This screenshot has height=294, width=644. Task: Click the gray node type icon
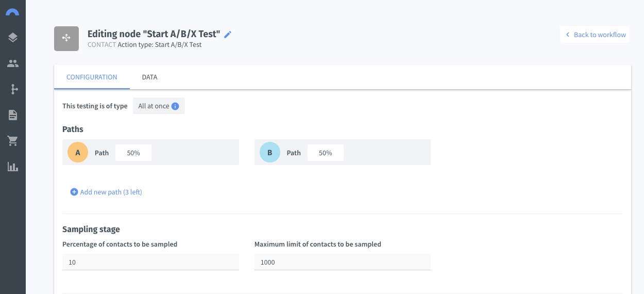coord(66,39)
